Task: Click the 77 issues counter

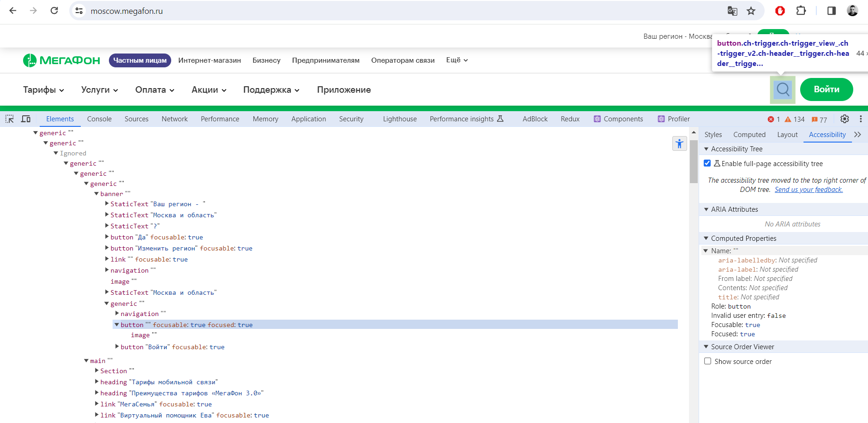Action: pos(819,119)
